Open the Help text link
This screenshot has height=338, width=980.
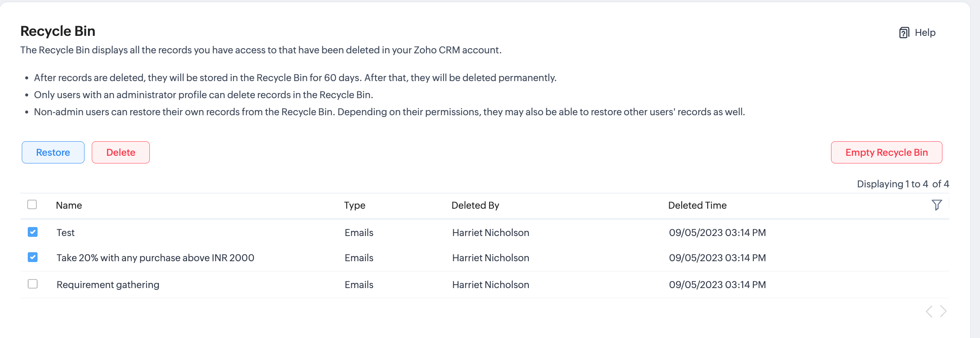[x=925, y=33]
